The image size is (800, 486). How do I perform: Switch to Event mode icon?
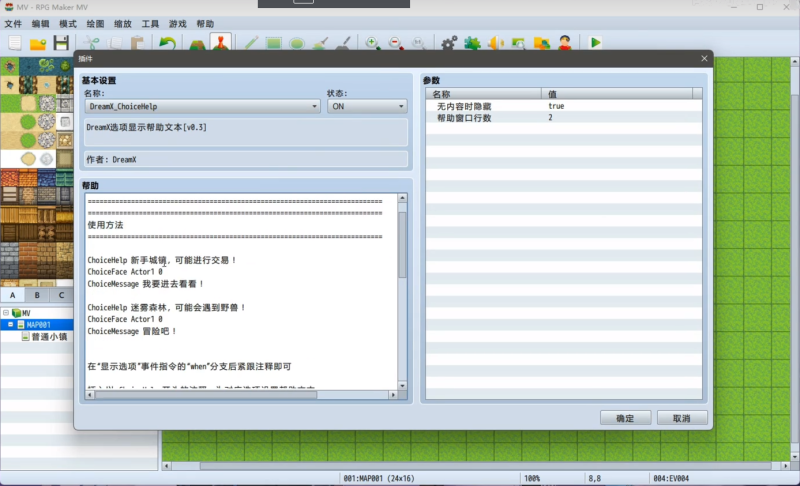click(x=220, y=42)
